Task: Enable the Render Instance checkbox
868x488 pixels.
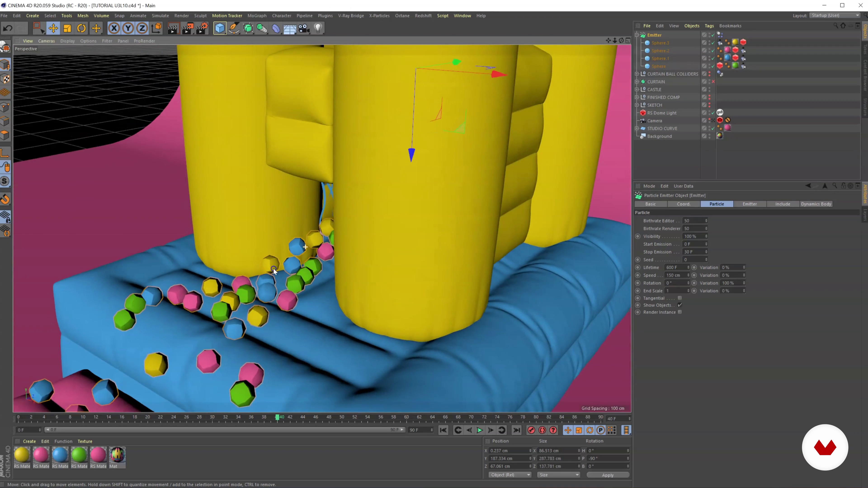Action: pyautogui.click(x=680, y=312)
